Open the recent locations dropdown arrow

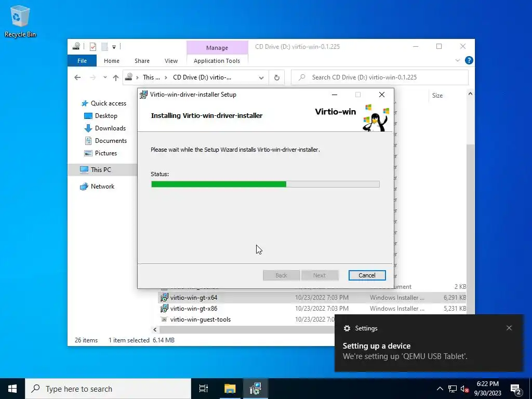pyautogui.click(x=105, y=77)
